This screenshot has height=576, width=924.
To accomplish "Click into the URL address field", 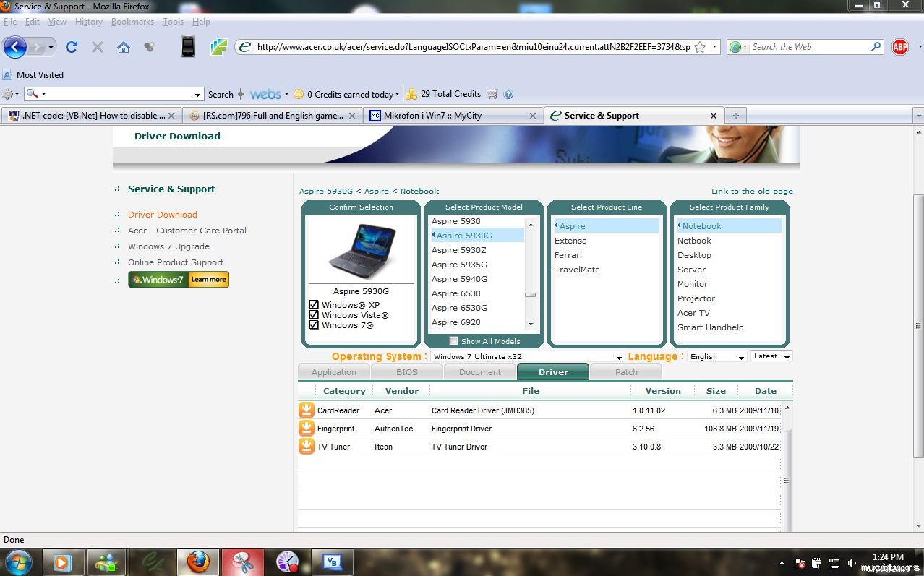I will pyautogui.click(x=474, y=47).
